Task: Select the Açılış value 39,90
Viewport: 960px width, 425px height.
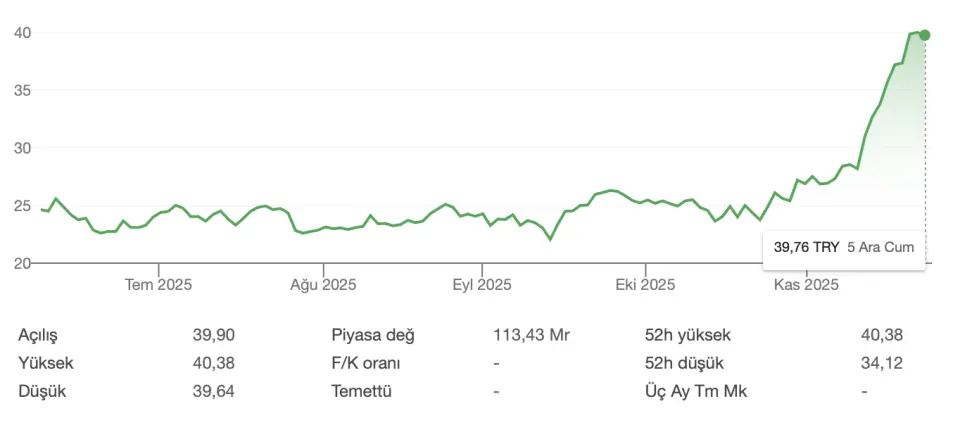Action: click(213, 335)
